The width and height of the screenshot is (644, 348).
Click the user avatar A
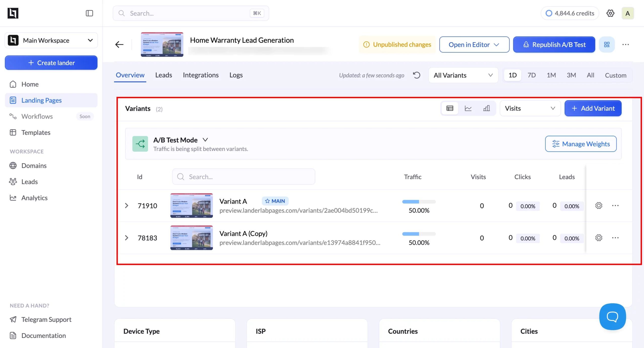click(628, 13)
